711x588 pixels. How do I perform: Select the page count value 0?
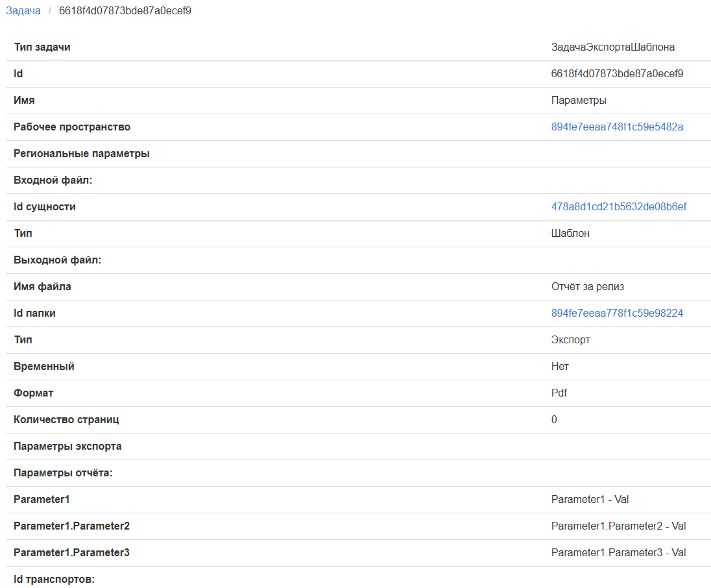(x=553, y=420)
